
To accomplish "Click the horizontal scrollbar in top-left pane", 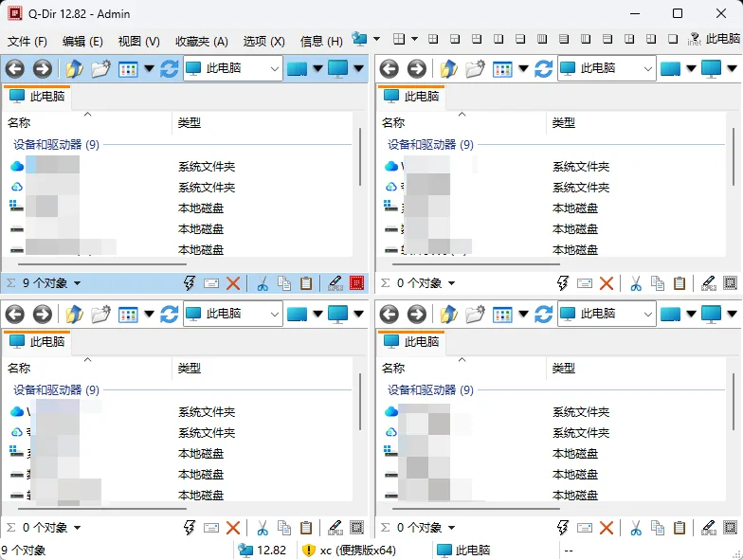I will [102, 264].
